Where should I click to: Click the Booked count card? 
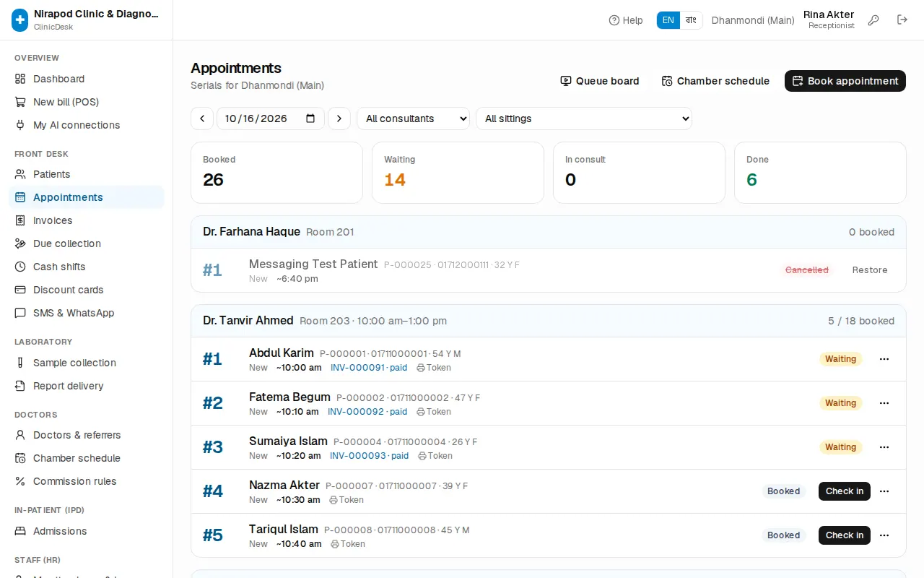click(x=276, y=173)
